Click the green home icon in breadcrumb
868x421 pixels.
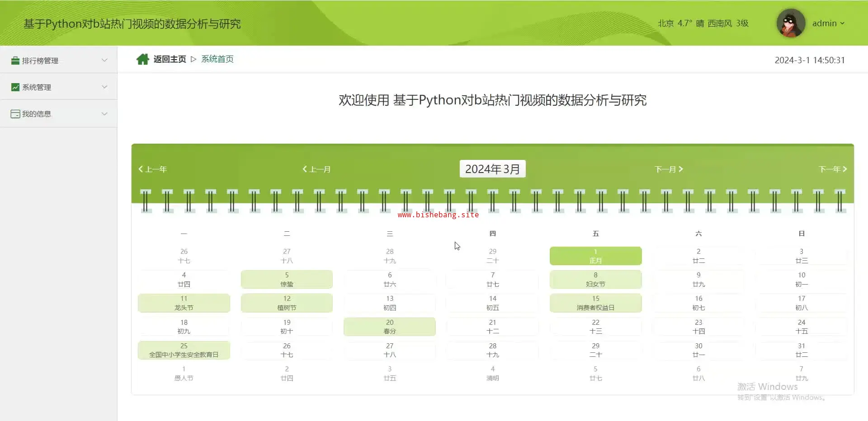[x=142, y=59]
